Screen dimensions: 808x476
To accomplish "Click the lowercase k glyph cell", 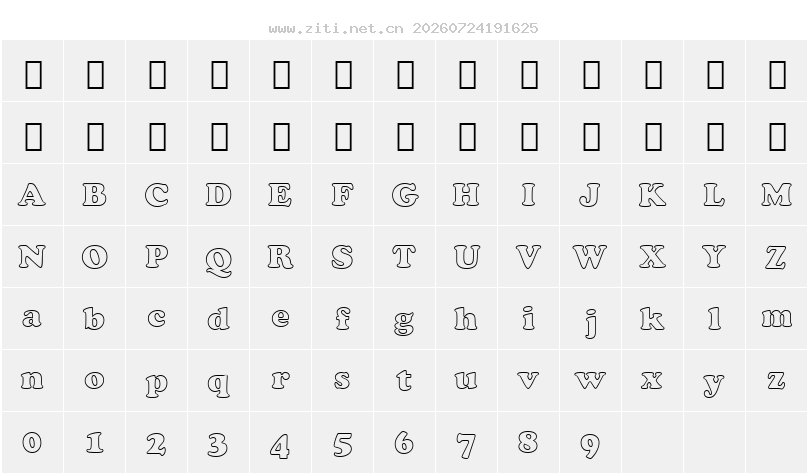I will [x=652, y=318].
